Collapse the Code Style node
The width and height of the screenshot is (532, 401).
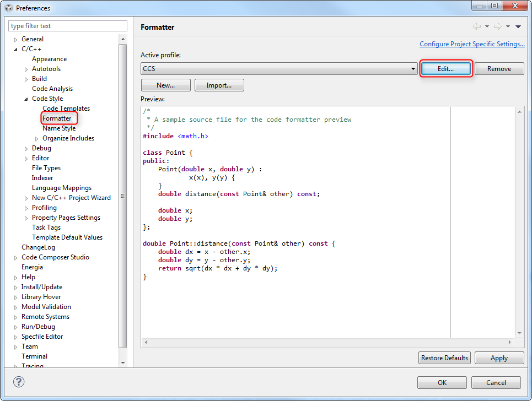(26, 99)
